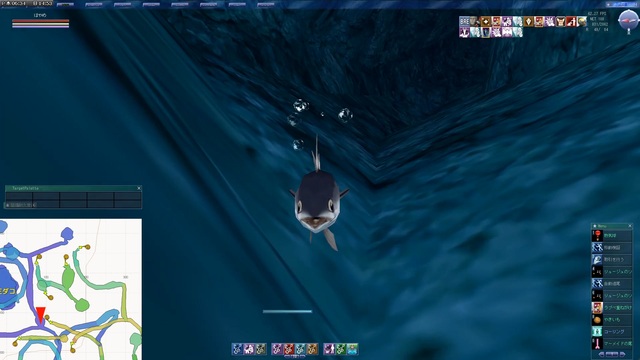Select the swimming character icon in hotbar
Screen dimensions: 640x360
tap(352, 349)
